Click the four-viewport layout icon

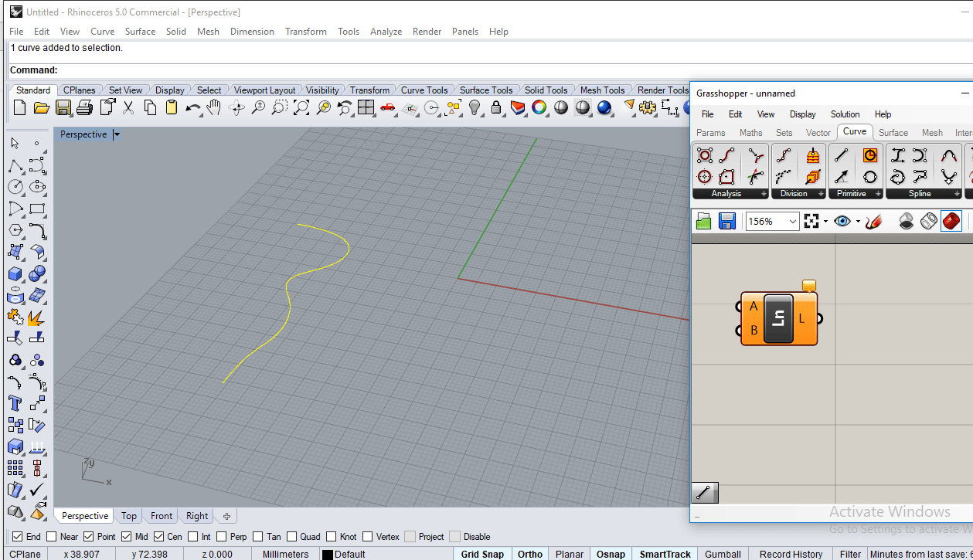pyautogui.click(x=366, y=107)
